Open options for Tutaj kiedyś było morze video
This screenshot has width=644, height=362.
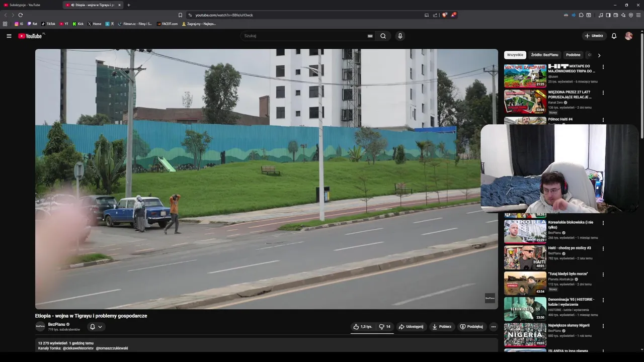tap(603, 275)
